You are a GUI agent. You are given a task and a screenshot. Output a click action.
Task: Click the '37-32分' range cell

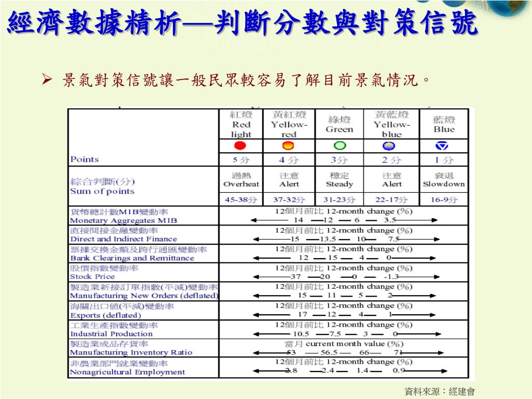[289, 200]
